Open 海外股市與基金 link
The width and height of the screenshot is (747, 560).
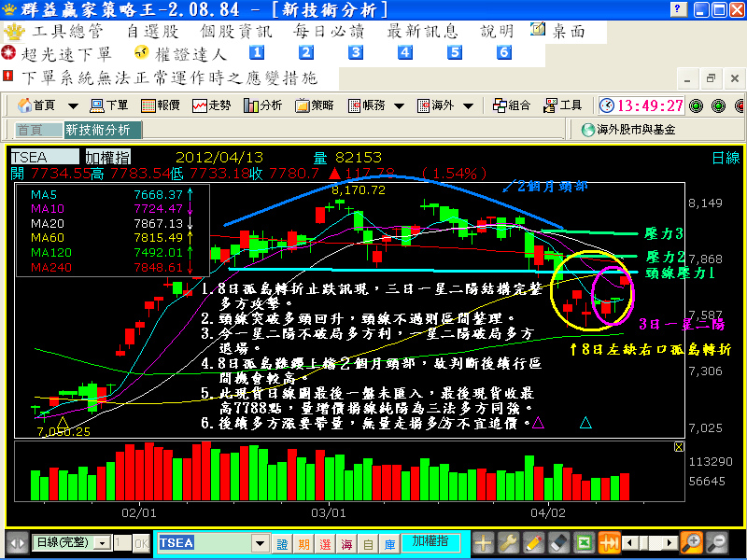(628, 130)
